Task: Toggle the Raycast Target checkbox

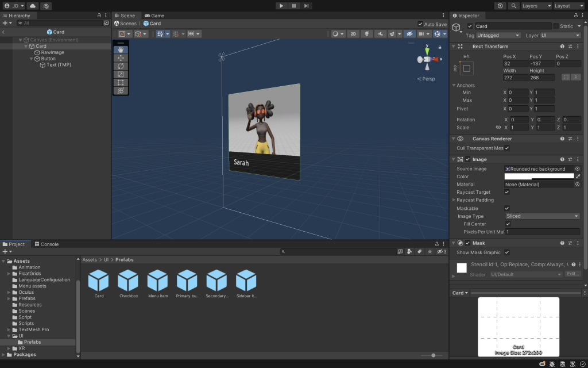Action: 506,192
